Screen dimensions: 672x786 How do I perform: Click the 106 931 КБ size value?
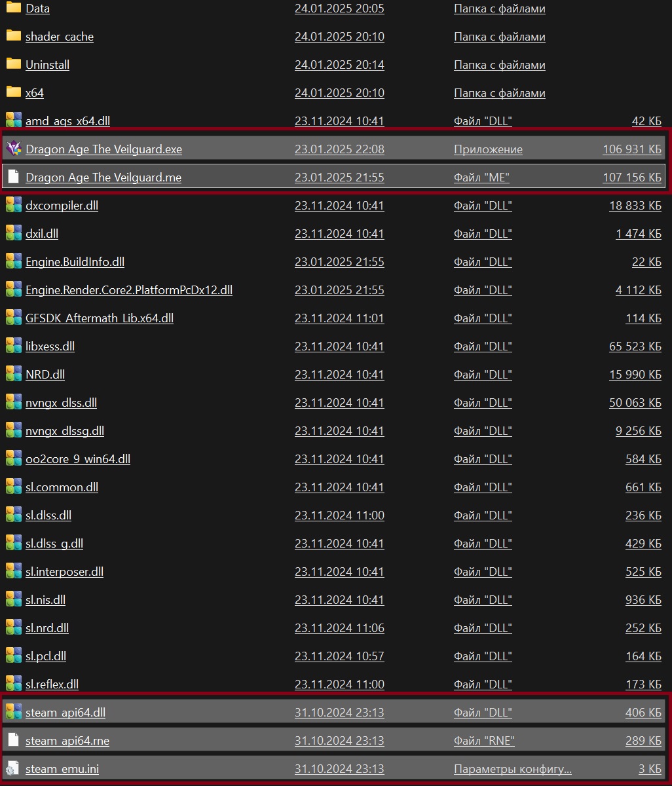point(631,149)
